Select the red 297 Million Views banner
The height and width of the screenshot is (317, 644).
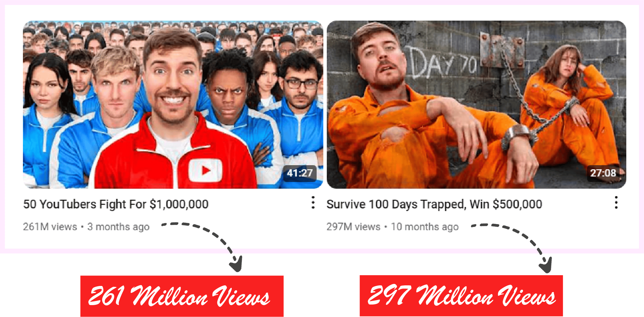point(461,296)
